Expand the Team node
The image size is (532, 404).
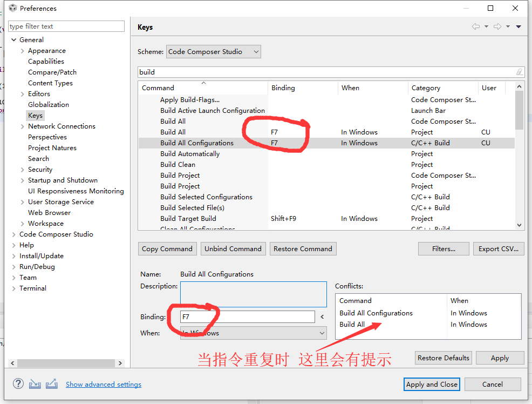[x=14, y=278]
